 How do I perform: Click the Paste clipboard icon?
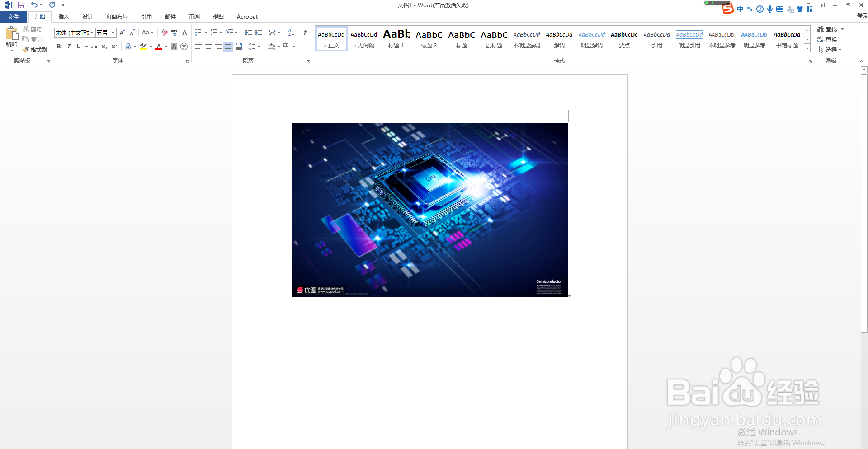pos(11,33)
